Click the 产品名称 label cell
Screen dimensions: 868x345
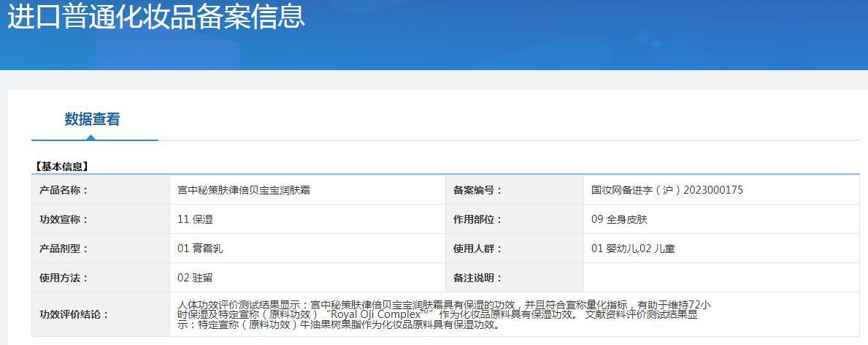(101, 190)
